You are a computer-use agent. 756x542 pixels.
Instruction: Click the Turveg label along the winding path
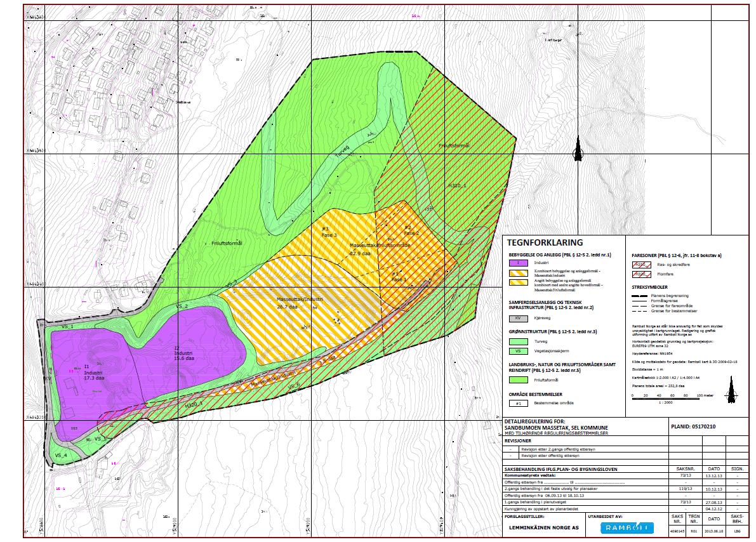click(x=342, y=150)
